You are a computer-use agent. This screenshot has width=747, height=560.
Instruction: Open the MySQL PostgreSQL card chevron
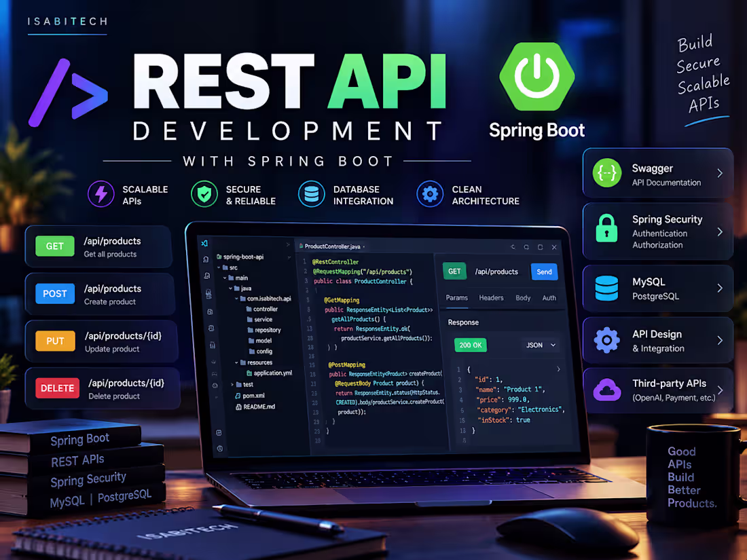(x=720, y=288)
